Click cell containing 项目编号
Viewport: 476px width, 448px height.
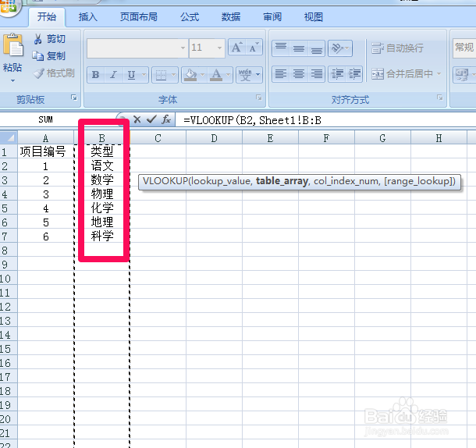pos(45,151)
